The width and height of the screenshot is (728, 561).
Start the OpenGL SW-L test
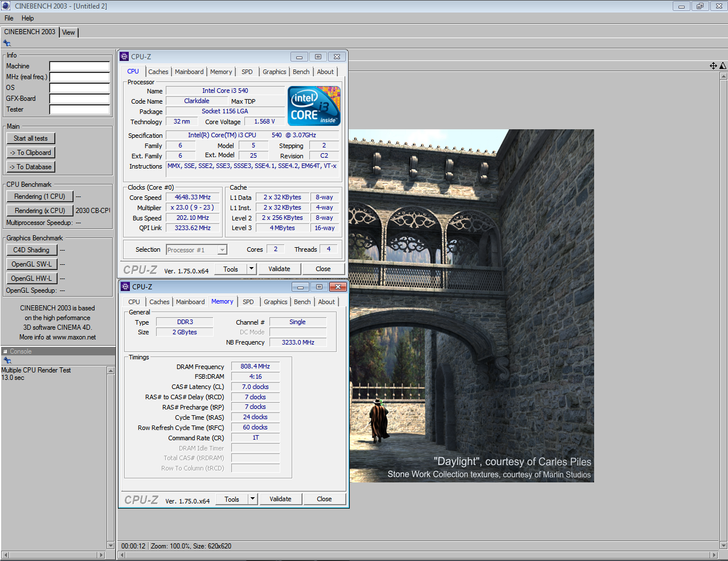[x=31, y=264]
